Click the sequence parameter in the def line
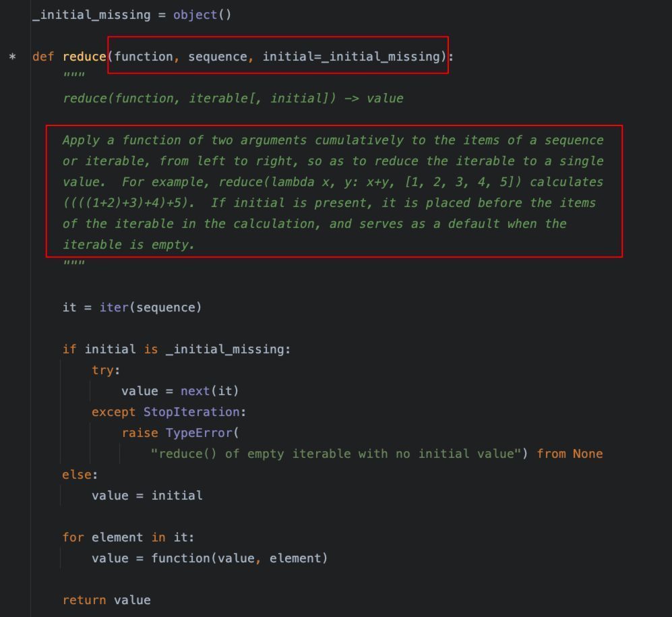This screenshot has width=672, height=617. click(218, 57)
